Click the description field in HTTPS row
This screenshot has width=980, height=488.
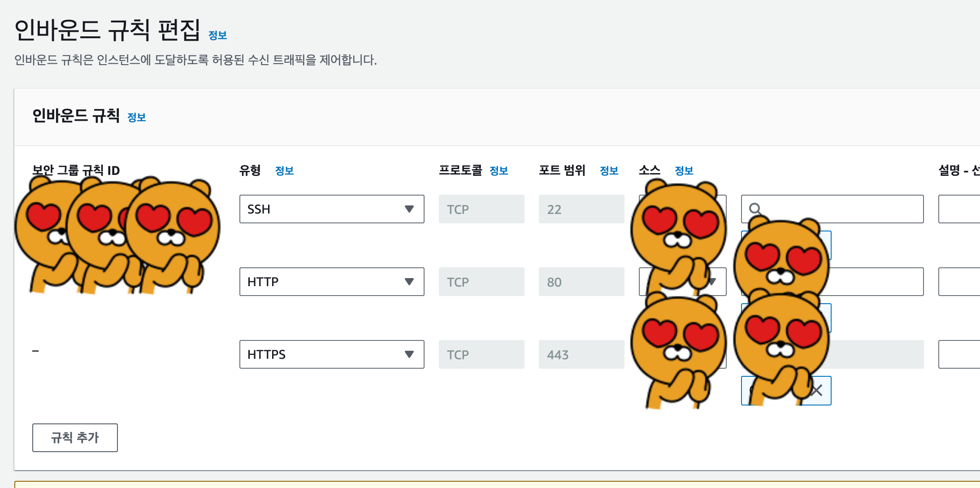pos(959,354)
